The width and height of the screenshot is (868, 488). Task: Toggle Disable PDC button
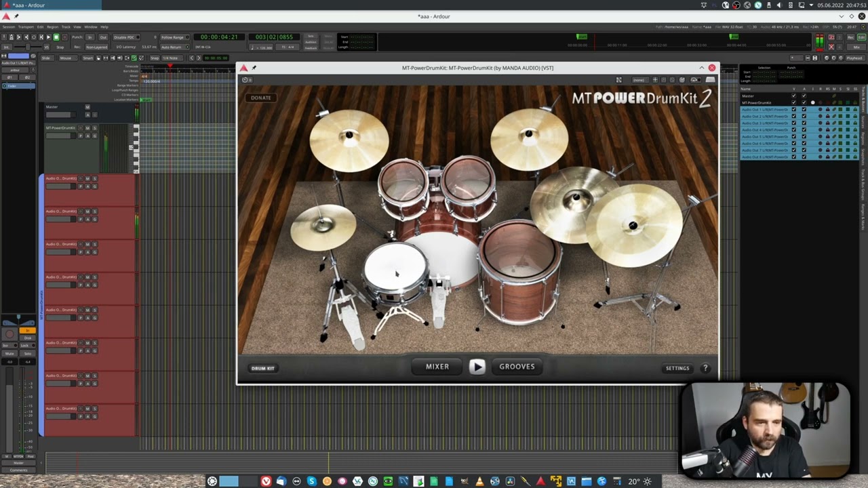click(x=126, y=37)
